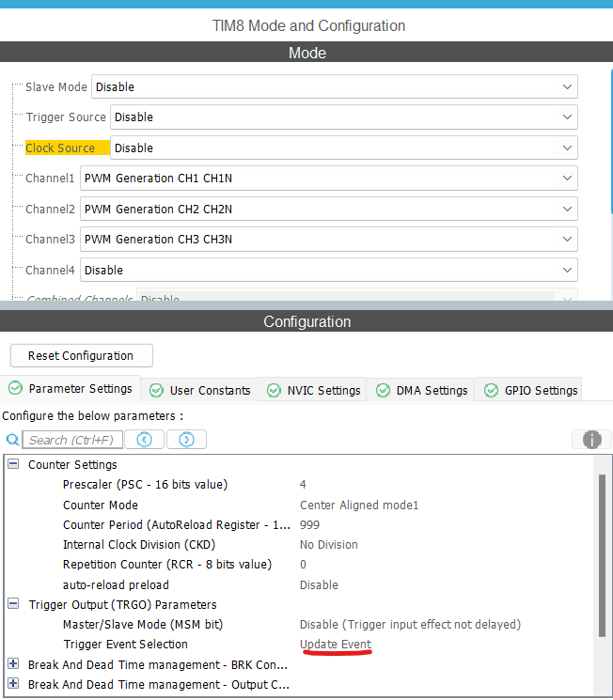
Task: Switch to User Constants tab
Action: [199, 391]
